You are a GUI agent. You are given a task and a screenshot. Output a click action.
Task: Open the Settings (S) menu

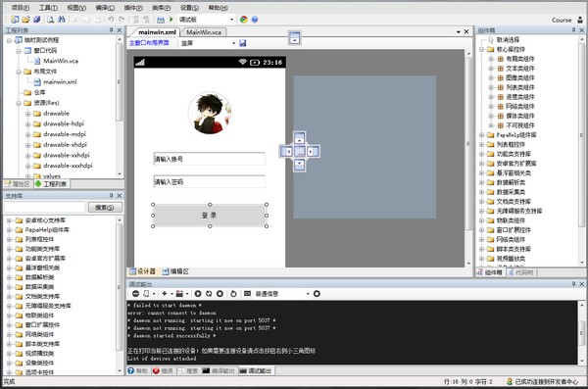(x=189, y=8)
